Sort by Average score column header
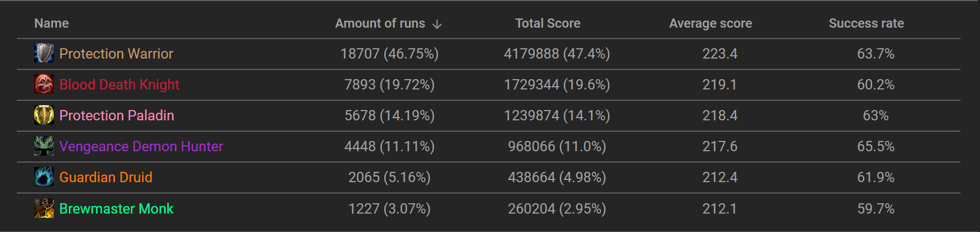 pos(710,23)
